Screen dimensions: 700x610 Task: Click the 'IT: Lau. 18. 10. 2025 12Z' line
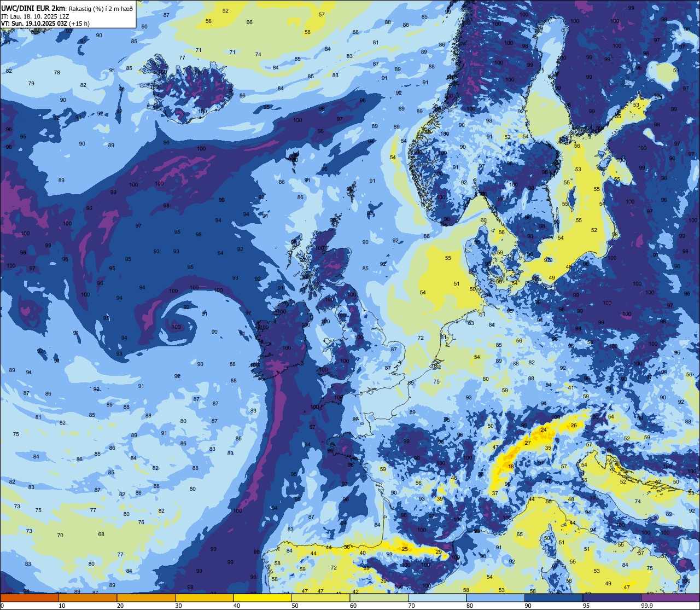coord(35,16)
